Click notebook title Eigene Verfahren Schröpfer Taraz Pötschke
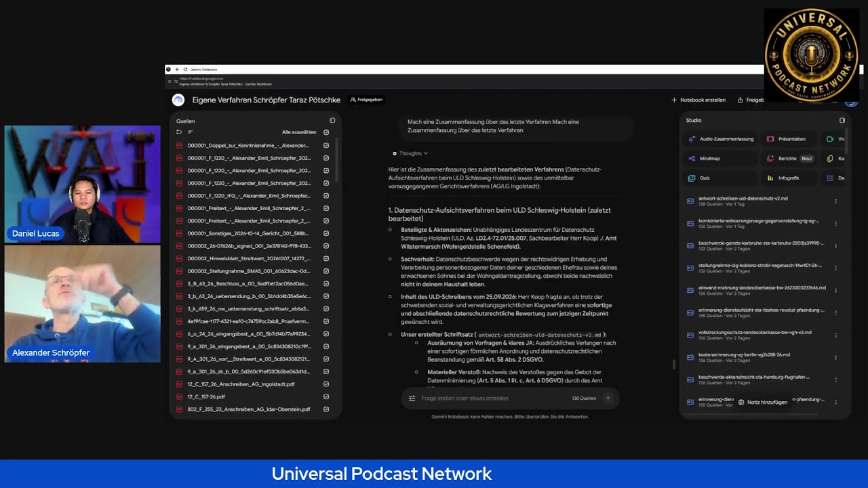Viewport: 868px width, 488px height. point(266,100)
